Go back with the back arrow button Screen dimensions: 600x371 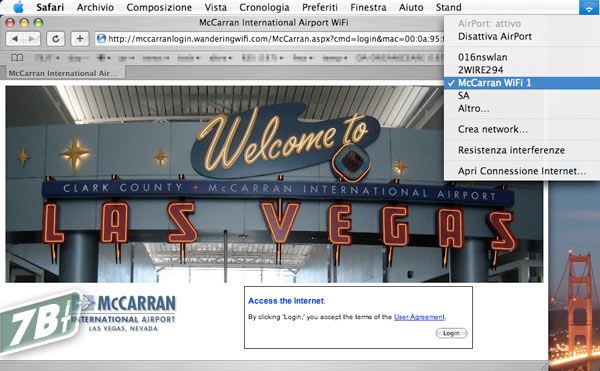[15, 39]
